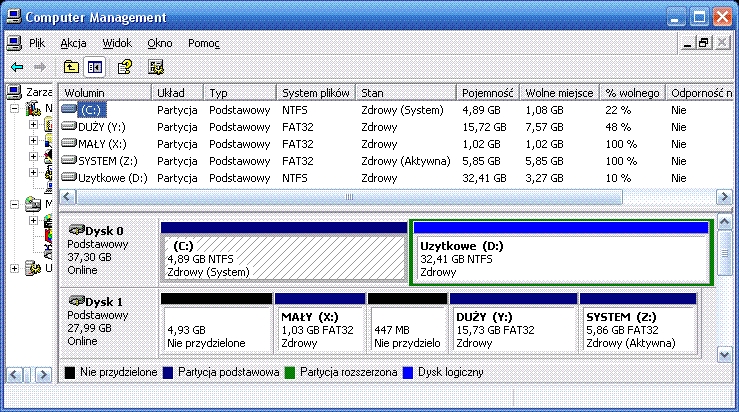Viewport: 739px width, 412px height.
Task: Expand the fourth child node under first branch
Action: [33, 173]
